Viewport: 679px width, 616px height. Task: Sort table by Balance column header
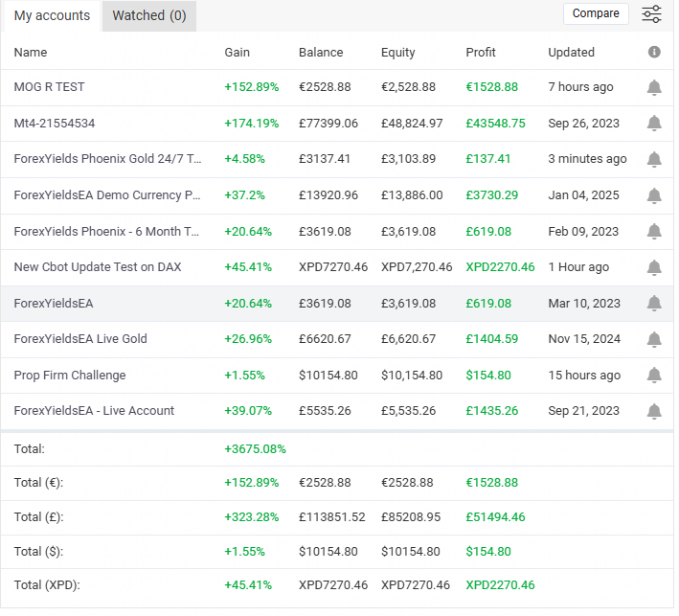320,53
